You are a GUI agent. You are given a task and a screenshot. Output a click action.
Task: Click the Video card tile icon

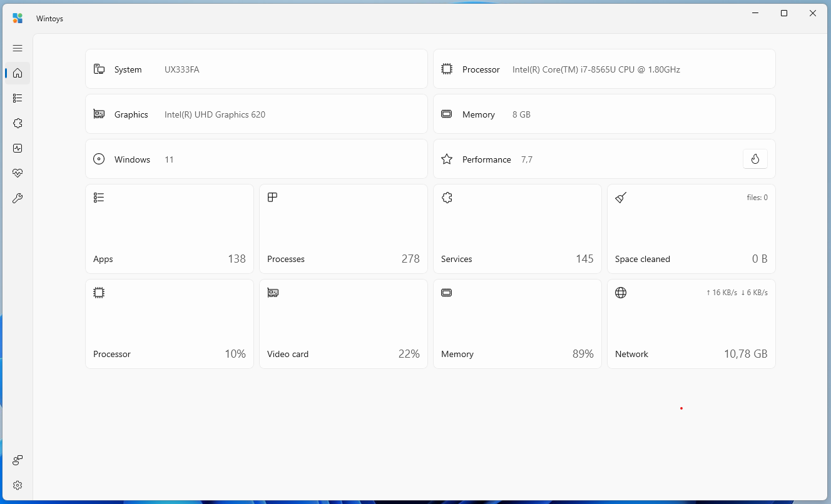coord(273,293)
